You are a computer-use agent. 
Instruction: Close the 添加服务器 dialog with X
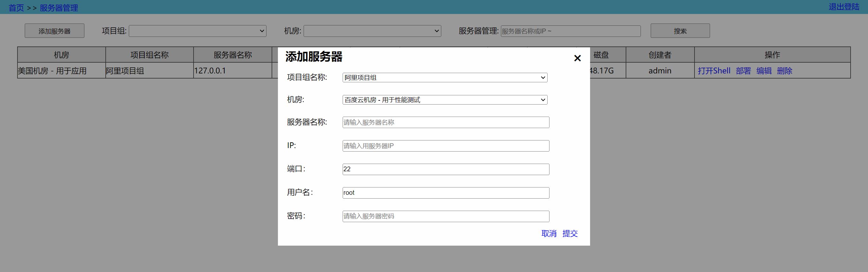(x=577, y=58)
